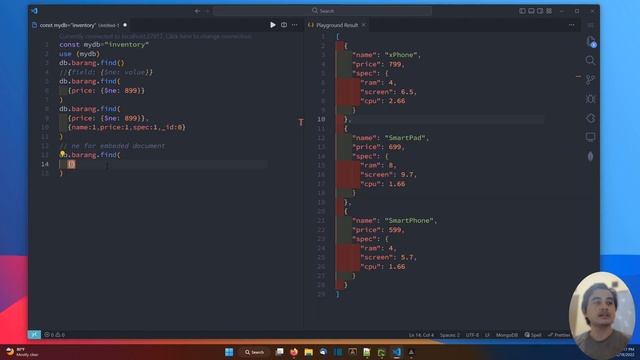Screen dimensions: 640x360
Task: Toggle secondary side bar layout icon
Action: [x=540, y=11]
